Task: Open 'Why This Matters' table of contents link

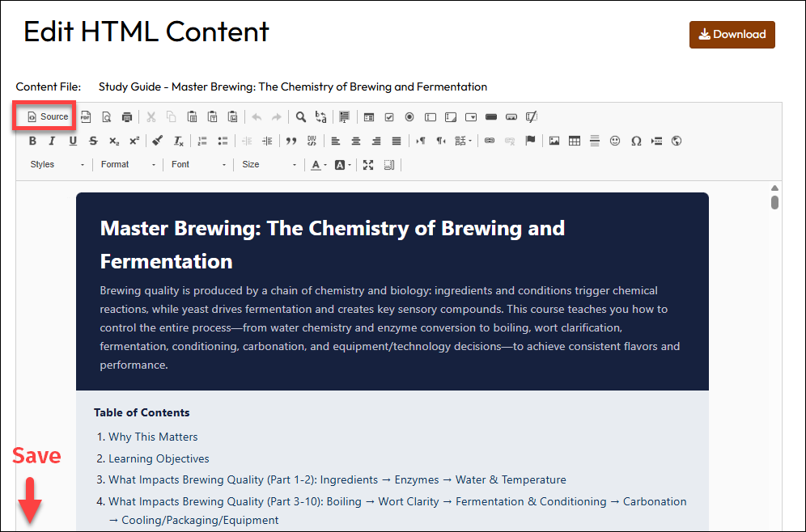Action: (153, 437)
